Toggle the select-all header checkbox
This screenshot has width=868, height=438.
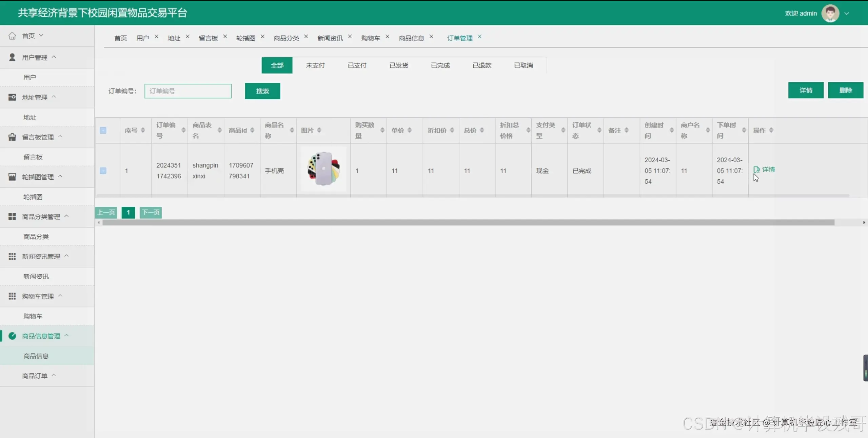point(103,131)
